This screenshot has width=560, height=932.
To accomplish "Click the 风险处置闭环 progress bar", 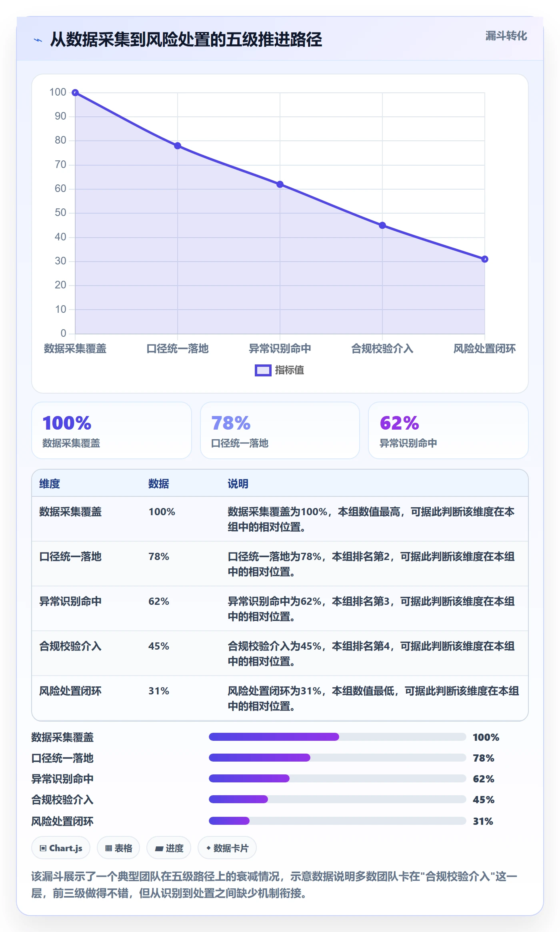I will tap(338, 821).
